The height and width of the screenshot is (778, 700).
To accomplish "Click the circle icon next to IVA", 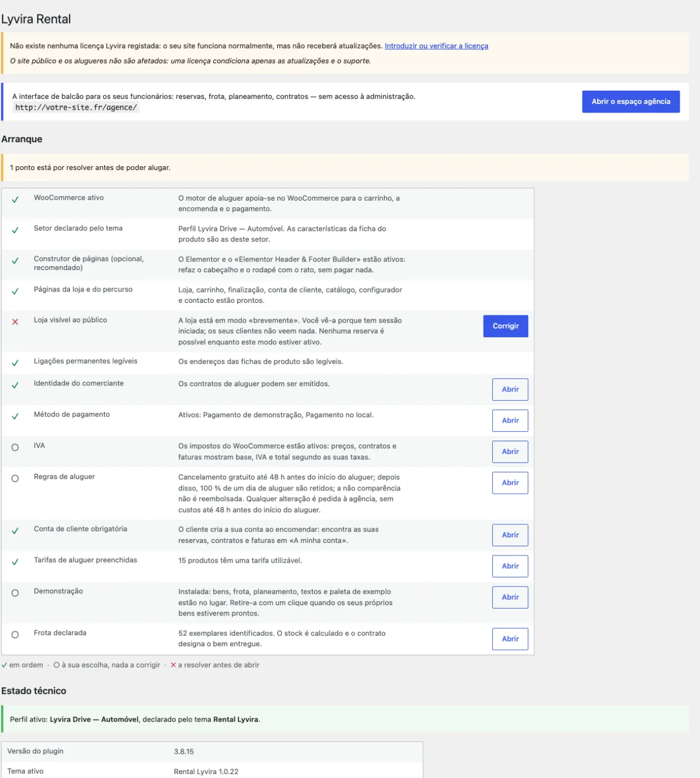I will (x=15, y=447).
